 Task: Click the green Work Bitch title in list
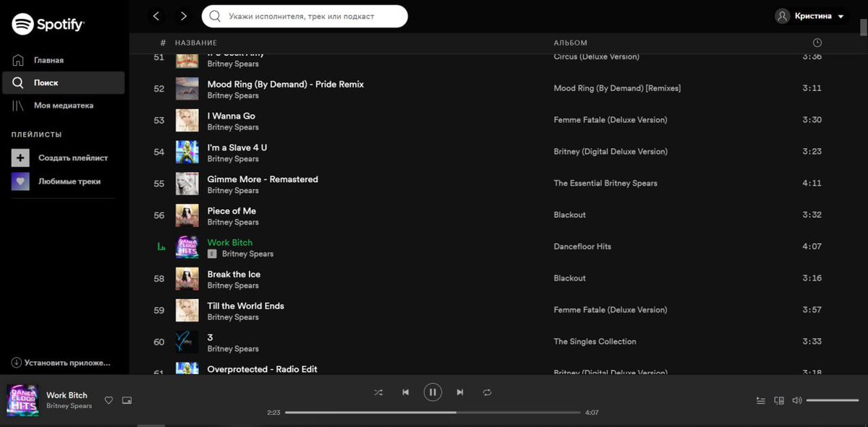click(x=230, y=243)
